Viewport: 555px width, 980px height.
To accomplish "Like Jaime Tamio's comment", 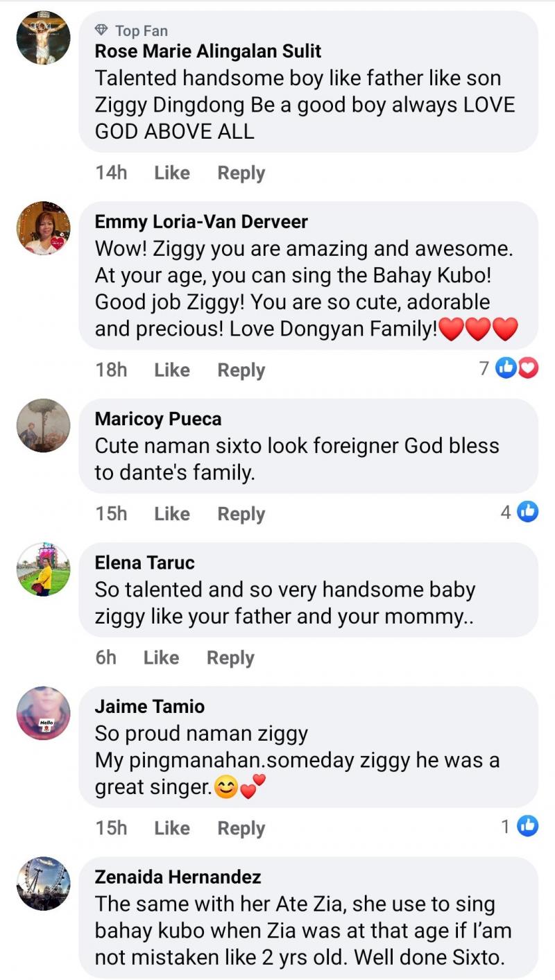I will (x=172, y=828).
